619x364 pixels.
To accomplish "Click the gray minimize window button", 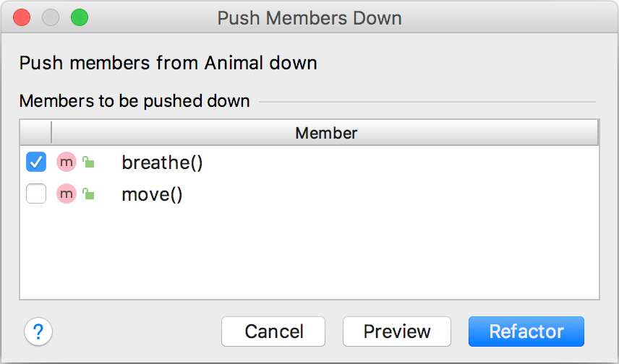I will (51, 18).
